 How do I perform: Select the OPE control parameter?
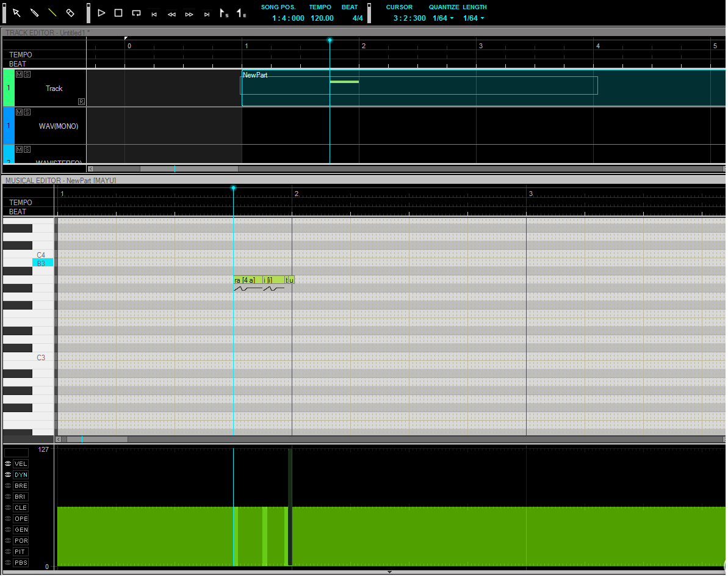click(21, 519)
